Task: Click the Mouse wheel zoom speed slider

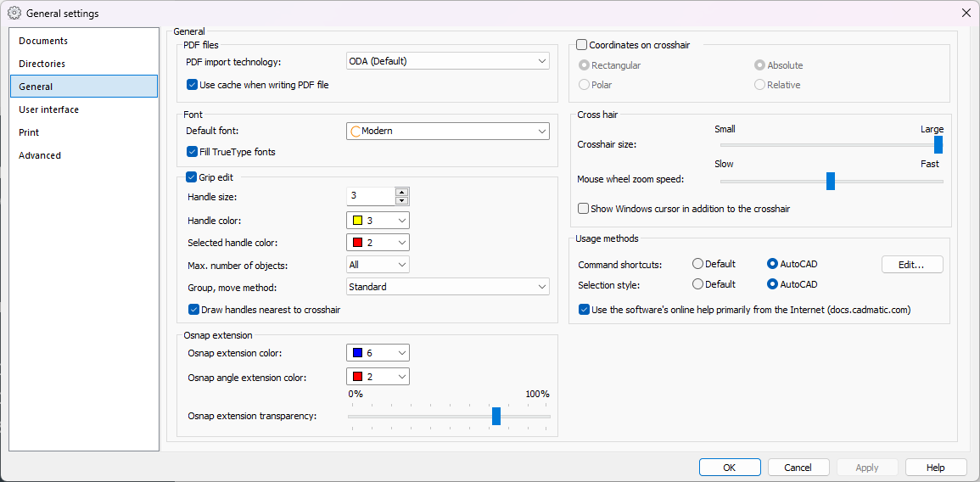Action: pyautogui.click(x=831, y=181)
